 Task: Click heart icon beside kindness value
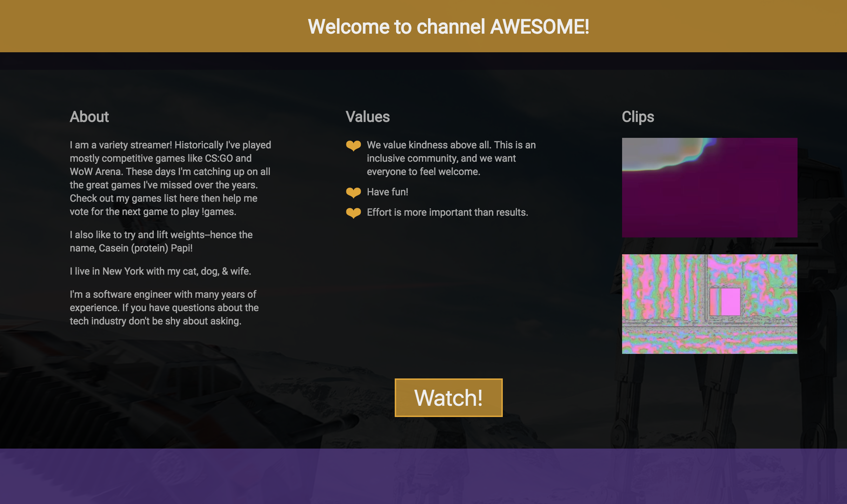[353, 146]
